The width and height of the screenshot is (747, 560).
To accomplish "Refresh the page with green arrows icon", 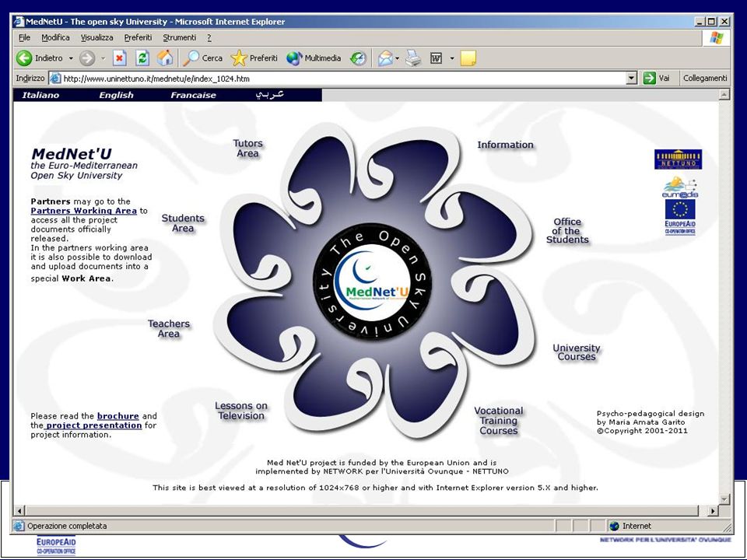I will pos(142,58).
